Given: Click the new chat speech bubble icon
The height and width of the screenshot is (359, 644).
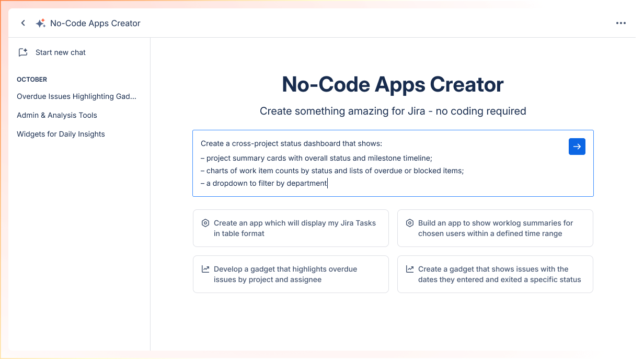Looking at the screenshot, I should [23, 52].
